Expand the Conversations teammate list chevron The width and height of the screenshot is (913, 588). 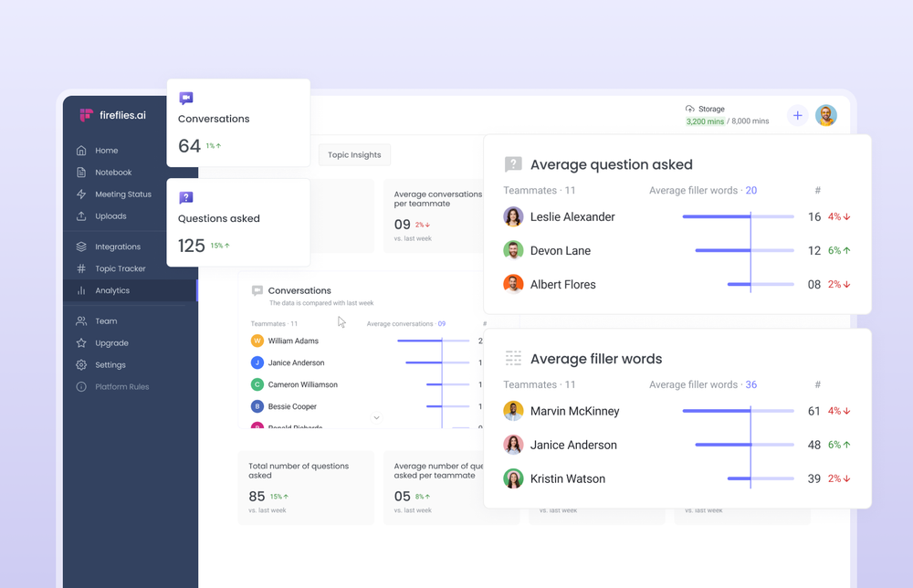point(376,416)
